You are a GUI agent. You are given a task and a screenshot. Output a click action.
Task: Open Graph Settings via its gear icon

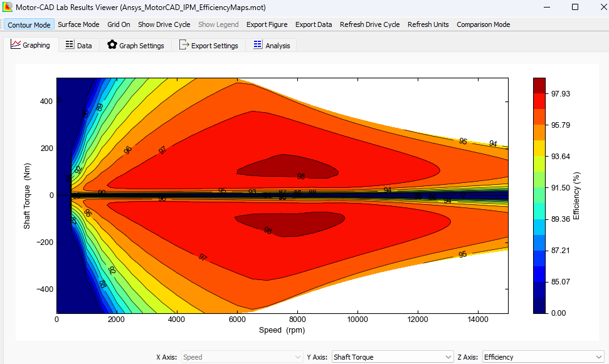[x=112, y=44]
